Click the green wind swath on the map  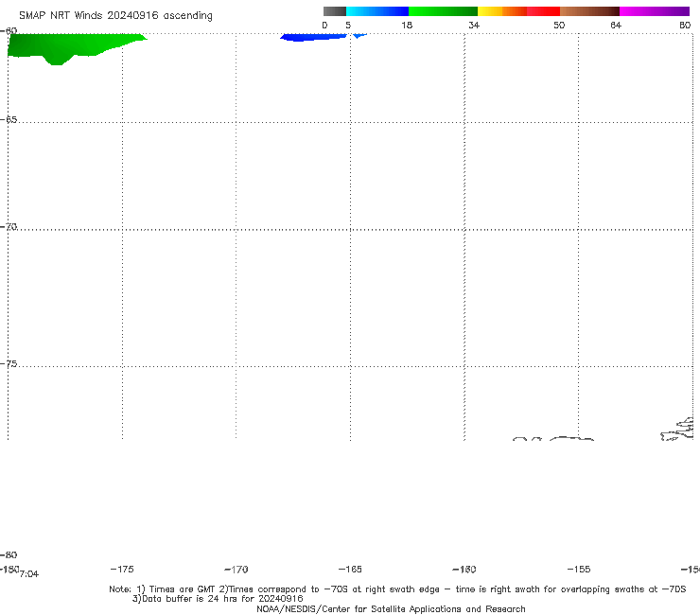click(67, 46)
